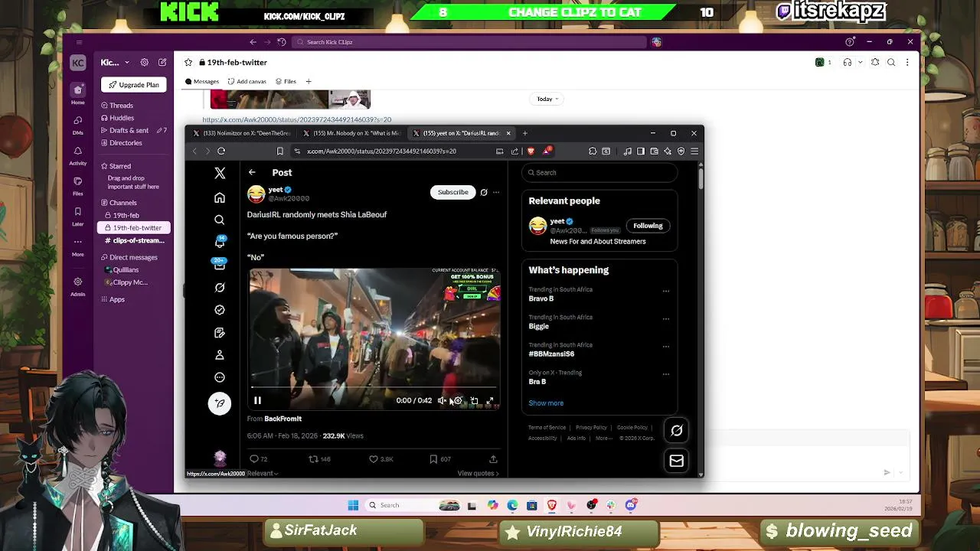This screenshot has width=980, height=551.
Task: Seek on the video progress bar
Action: (374, 388)
